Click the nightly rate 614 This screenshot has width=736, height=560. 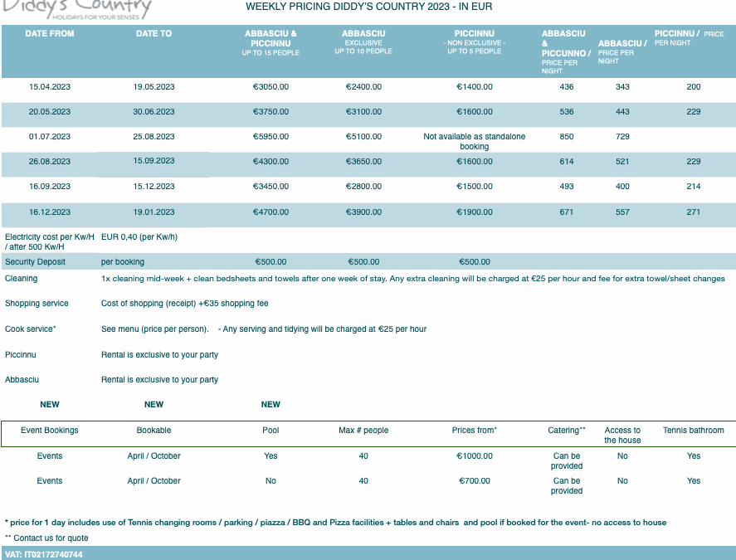pos(567,162)
